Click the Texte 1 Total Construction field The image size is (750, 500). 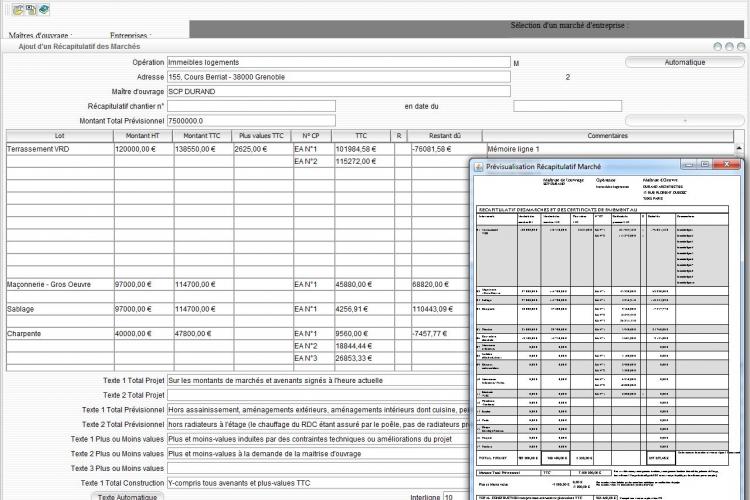pyautogui.click(x=318, y=483)
